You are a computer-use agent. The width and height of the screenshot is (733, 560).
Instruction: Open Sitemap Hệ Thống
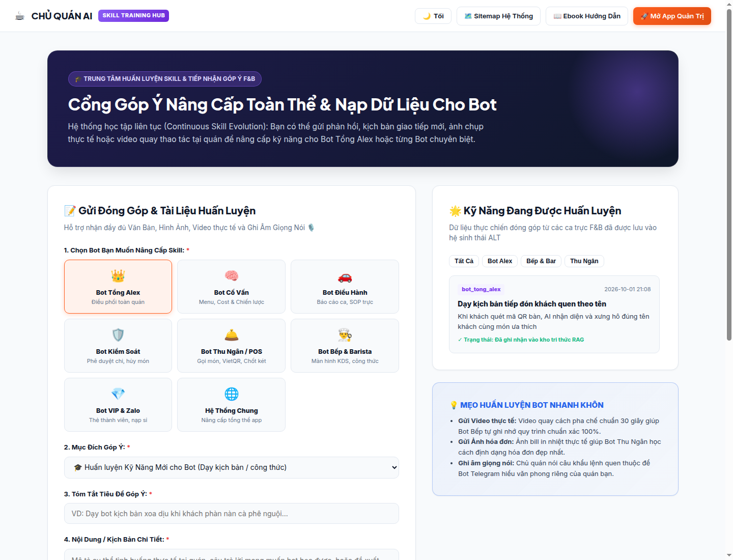pos(498,16)
